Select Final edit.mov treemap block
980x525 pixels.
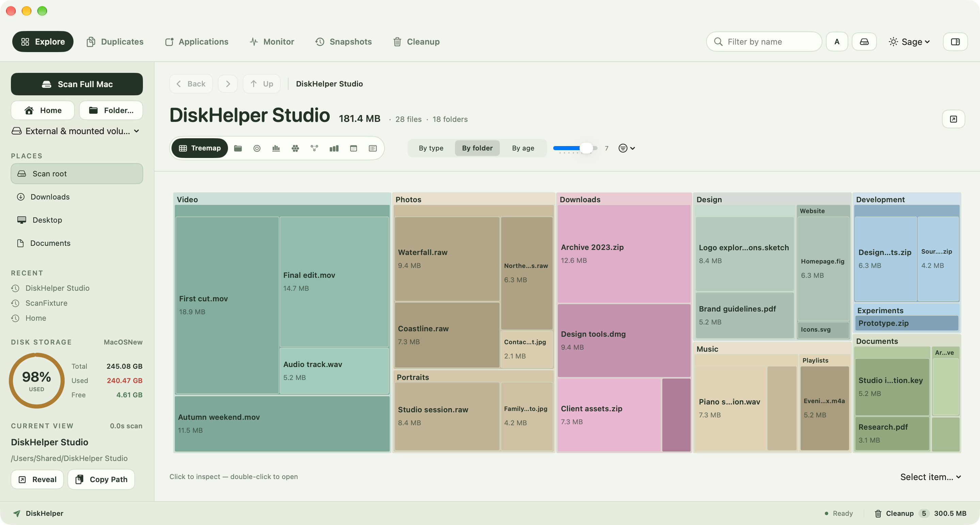click(x=334, y=282)
